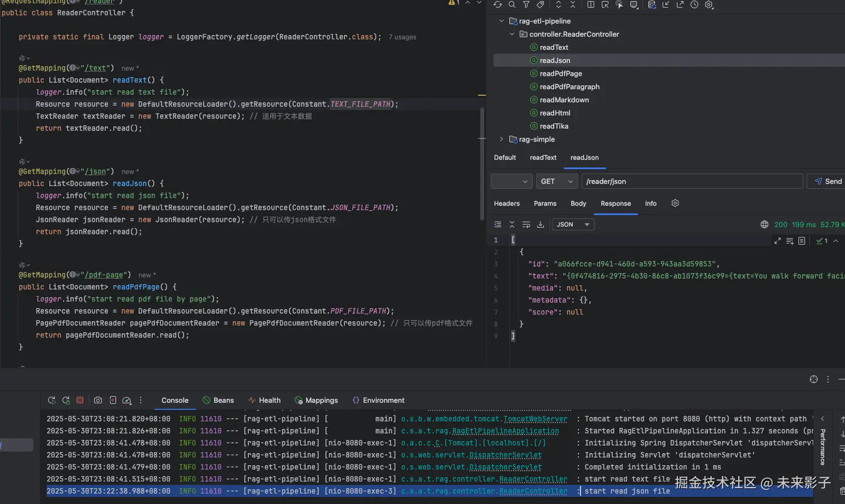The height and width of the screenshot is (504, 845).
Task: Download the response using the save icon
Action: coord(541,224)
